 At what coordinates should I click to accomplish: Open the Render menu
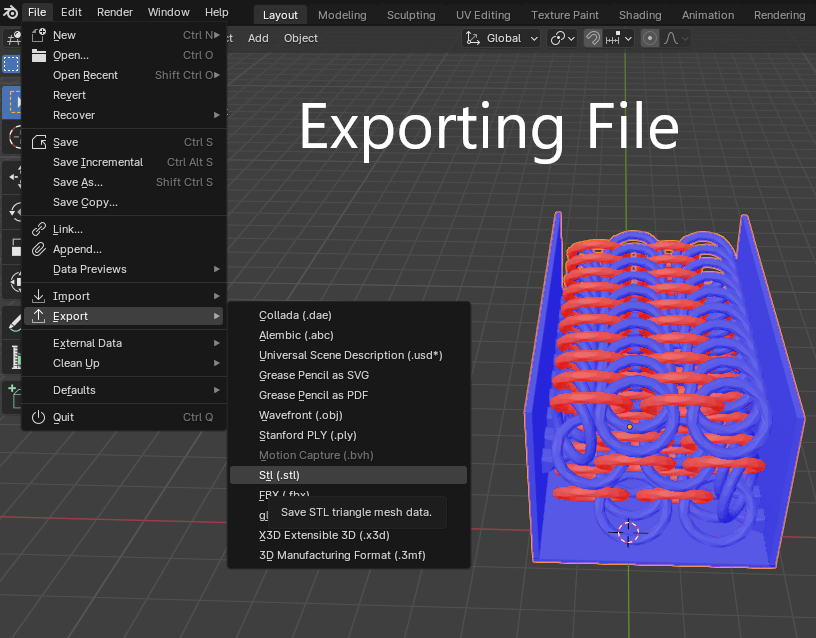coord(113,12)
